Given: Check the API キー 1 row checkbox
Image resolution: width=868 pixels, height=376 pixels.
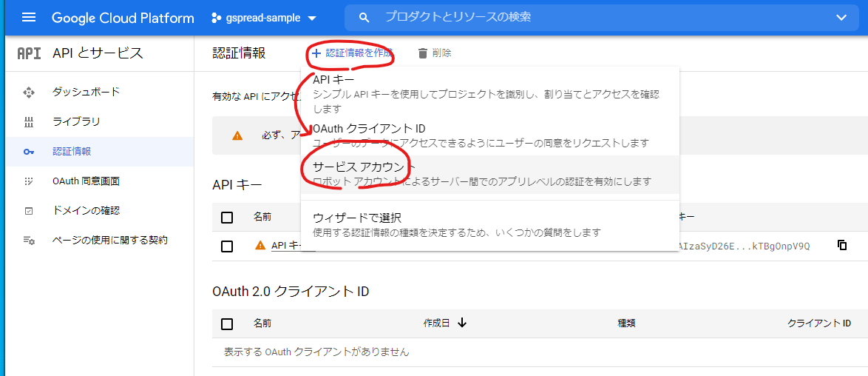Looking at the screenshot, I should click(227, 246).
